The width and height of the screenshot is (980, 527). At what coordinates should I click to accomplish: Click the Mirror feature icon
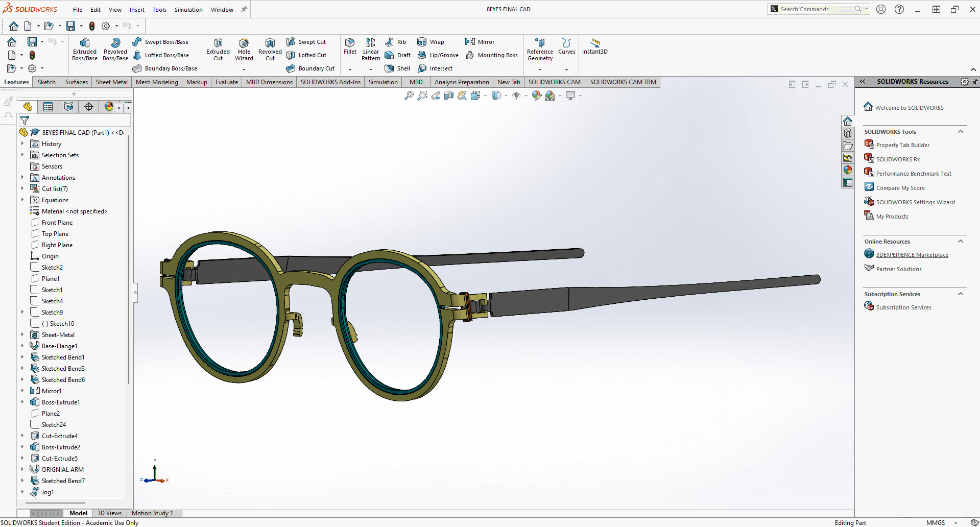470,42
